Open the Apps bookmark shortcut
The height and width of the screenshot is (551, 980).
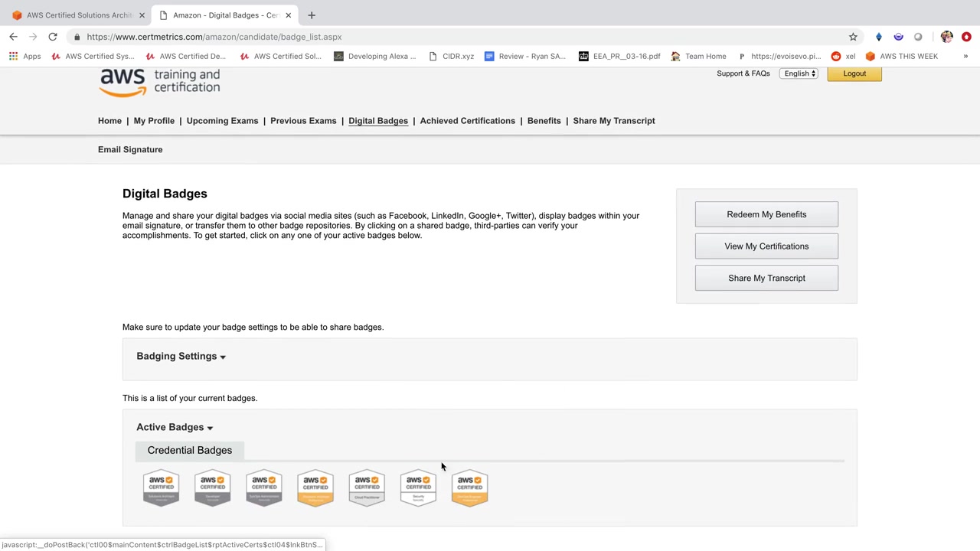pos(25,56)
